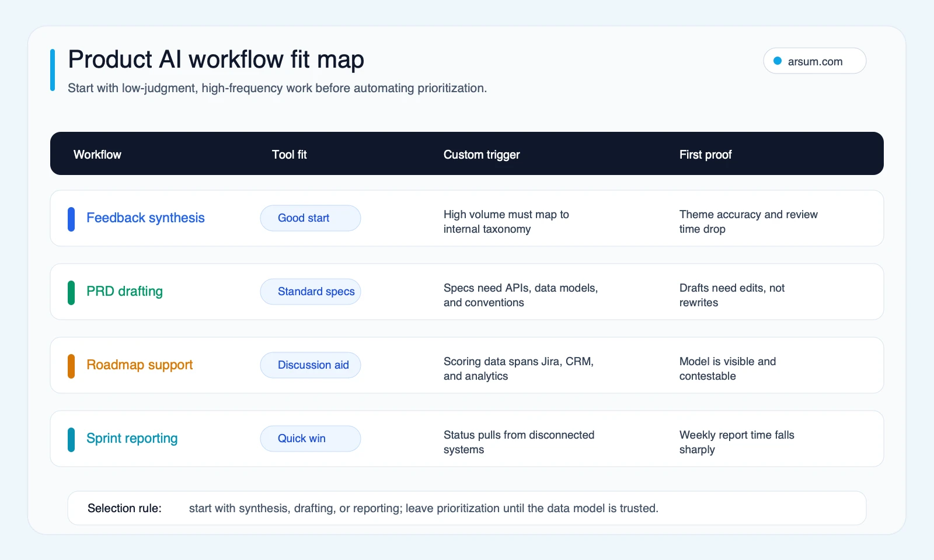Image resolution: width=934 pixels, height=560 pixels.
Task: Select the 'Product AI workflow fit map' title
Action: click(216, 60)
